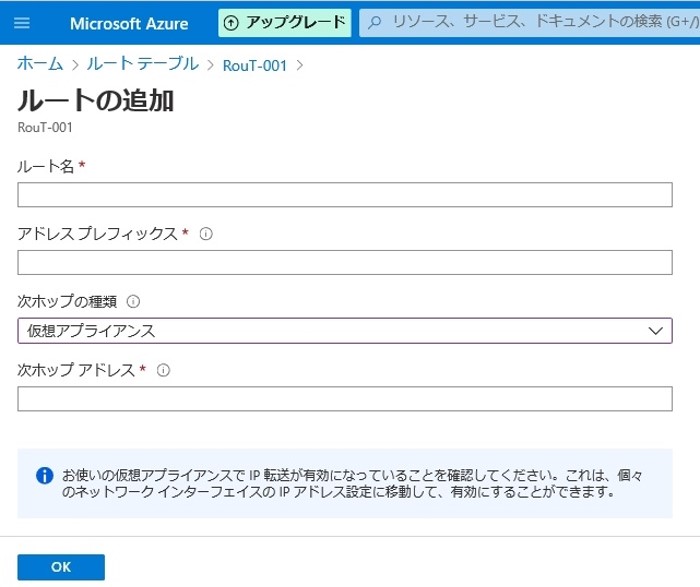The width and height of the screenshot is (700, 587).
Task: Click info icon beside 次ホップ アドレス
Action: [x=163, y=370]
